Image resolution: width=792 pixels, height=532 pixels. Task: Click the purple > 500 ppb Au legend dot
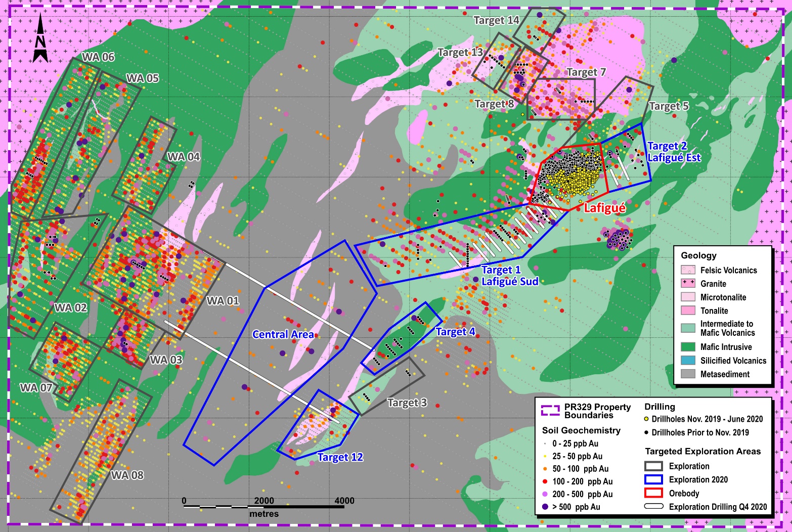coord(545,506)
